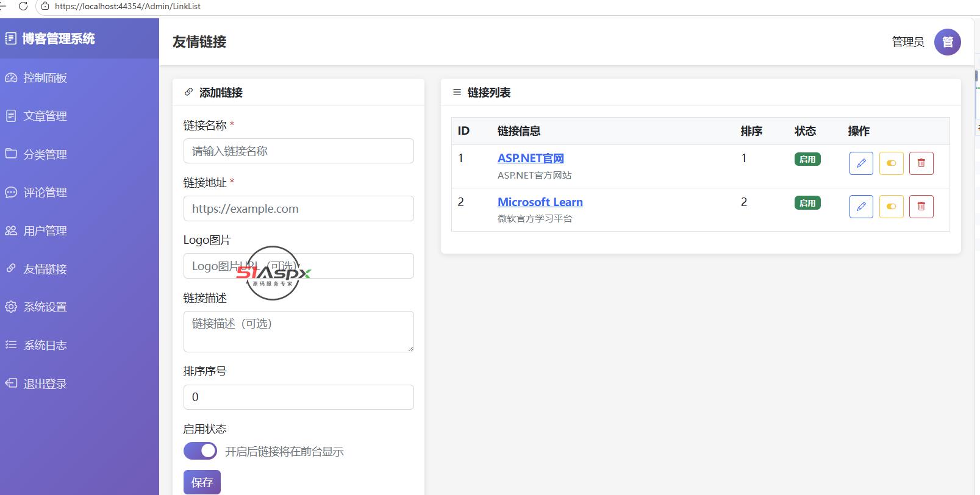Toggle the 启用状态 switch in add form
The image size is (980, 495).
tap(200, 451)
